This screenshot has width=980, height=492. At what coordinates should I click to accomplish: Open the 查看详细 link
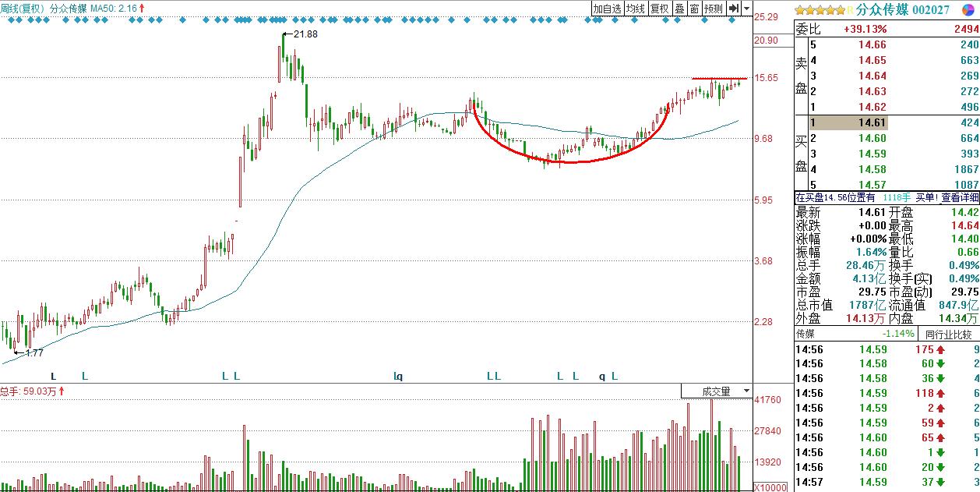click(x=960, y=198)
